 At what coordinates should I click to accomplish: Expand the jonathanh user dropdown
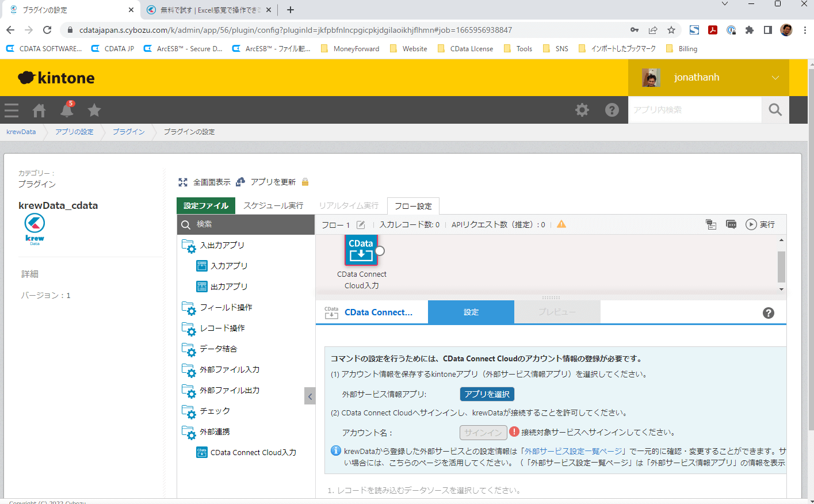point(775,78)
